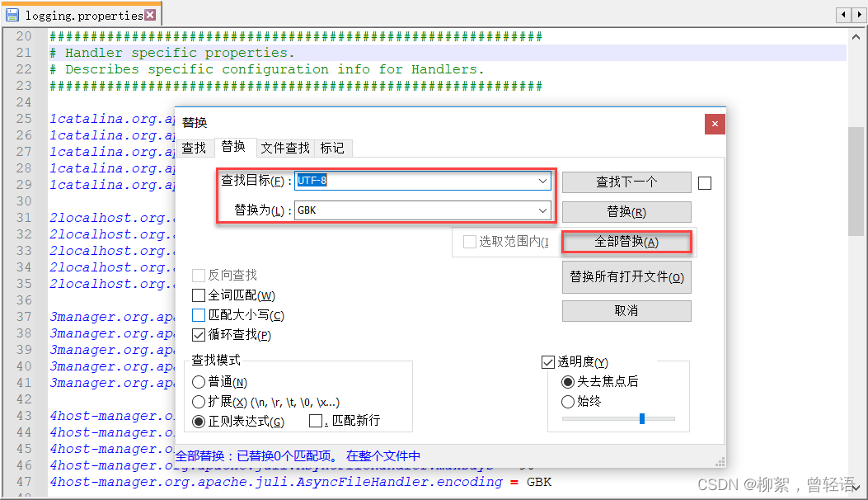The image size is (868, 500).
Task: Click line '# Describes specific configuration info for Handlers.'
Action: click(x=267, y=69)
